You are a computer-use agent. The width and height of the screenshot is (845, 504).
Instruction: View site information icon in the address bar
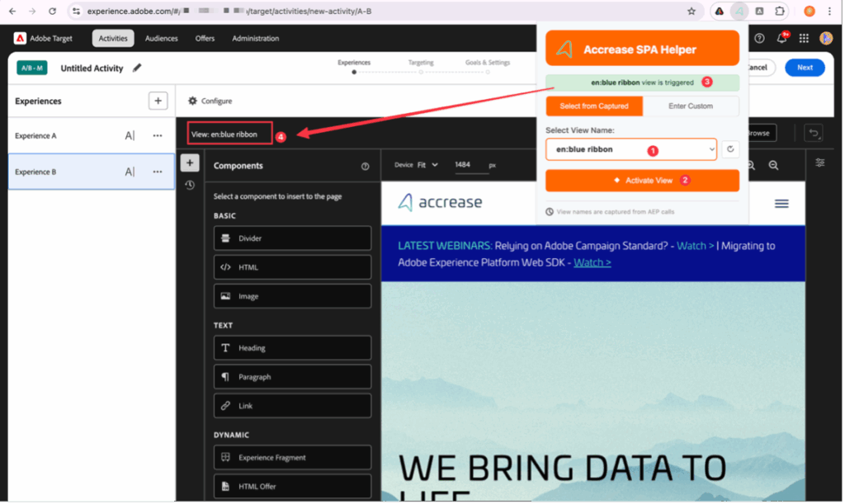77,11
